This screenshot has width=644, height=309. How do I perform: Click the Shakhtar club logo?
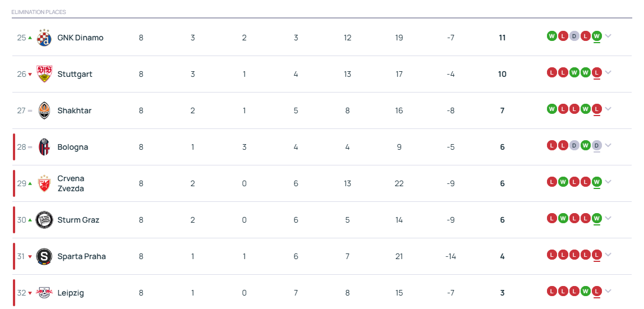(x=44, y=110)
